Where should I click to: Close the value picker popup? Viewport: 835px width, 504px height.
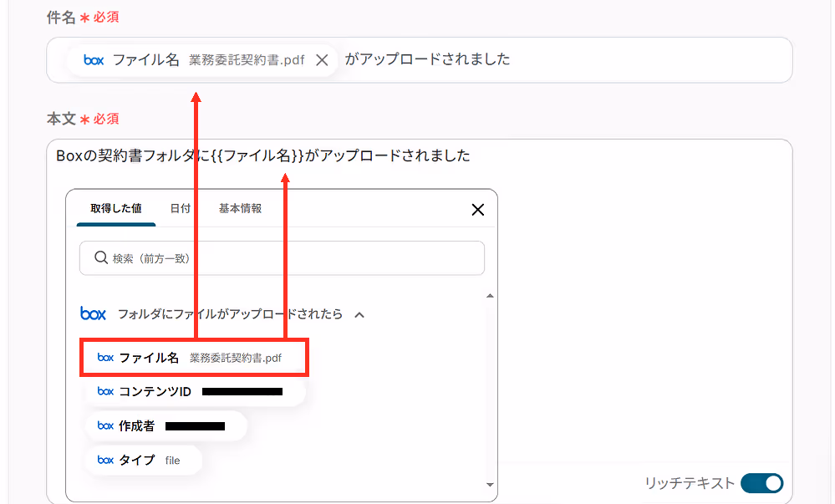tap(477, 210)
